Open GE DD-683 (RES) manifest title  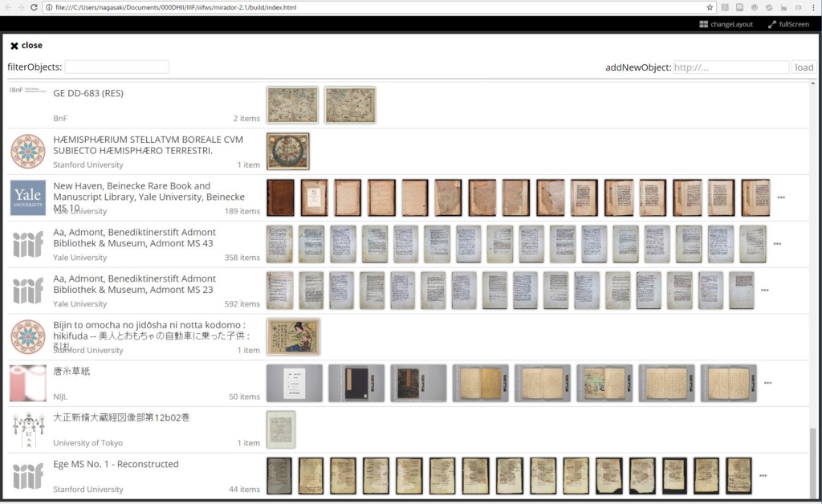(x=88, y=93)
